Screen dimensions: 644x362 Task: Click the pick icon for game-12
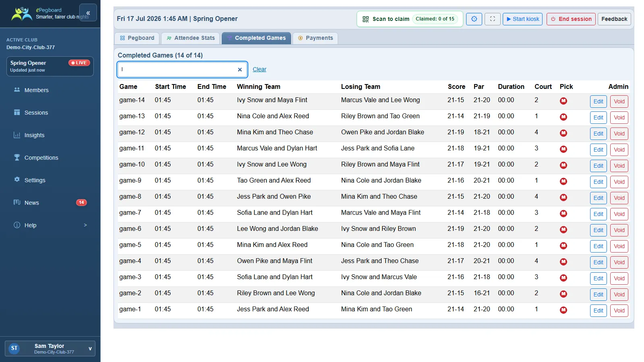[563, 133]
